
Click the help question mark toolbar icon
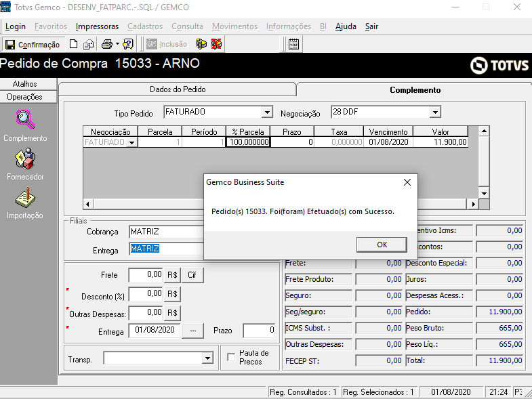click(128, 44)
